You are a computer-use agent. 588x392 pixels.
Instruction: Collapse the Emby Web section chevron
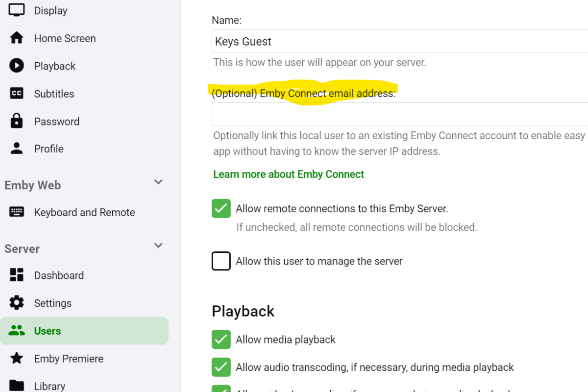pyautogui.click(x=158, y=182)
